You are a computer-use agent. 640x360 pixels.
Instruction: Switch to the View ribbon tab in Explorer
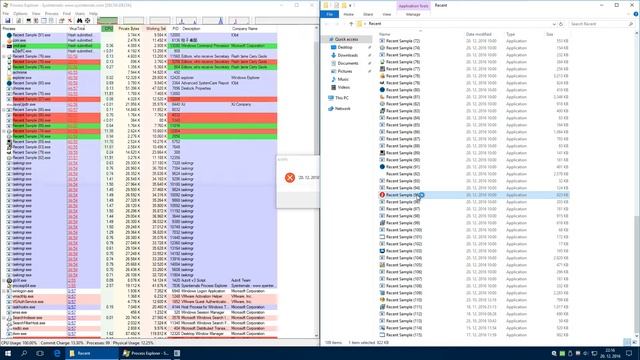(387, 14)
